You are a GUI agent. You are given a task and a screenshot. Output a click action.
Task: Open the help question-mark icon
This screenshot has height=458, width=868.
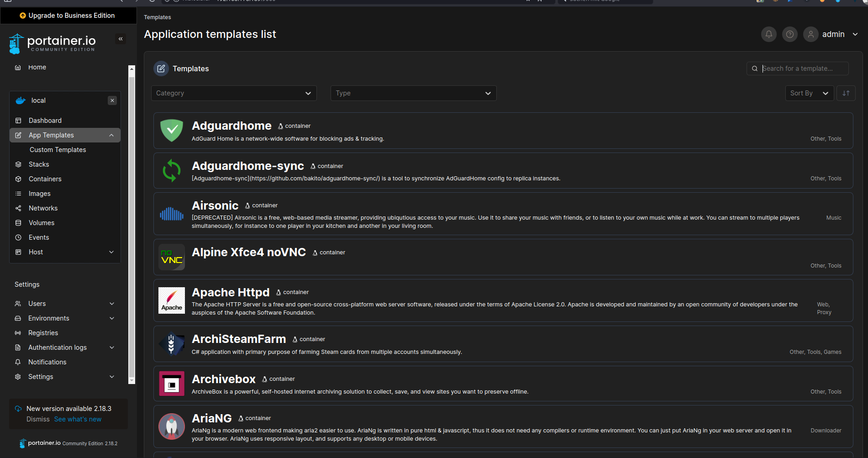[790, 34]
